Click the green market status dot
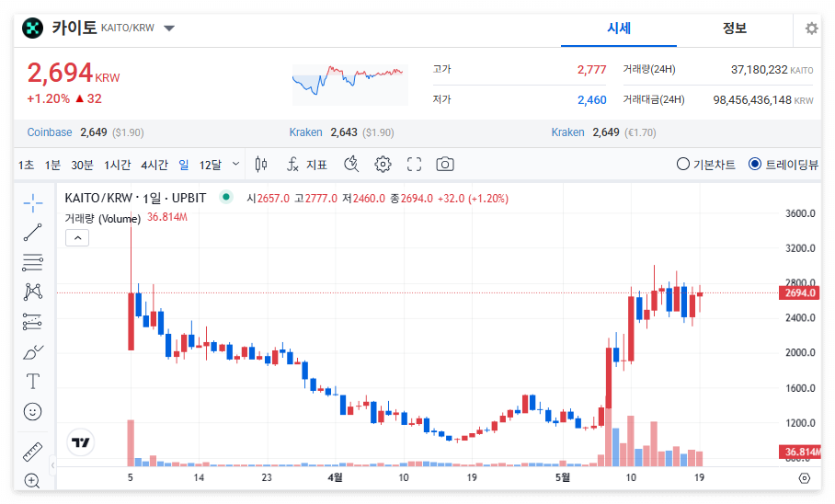Viewport: 835px width, 504px height. click(226, 197)
